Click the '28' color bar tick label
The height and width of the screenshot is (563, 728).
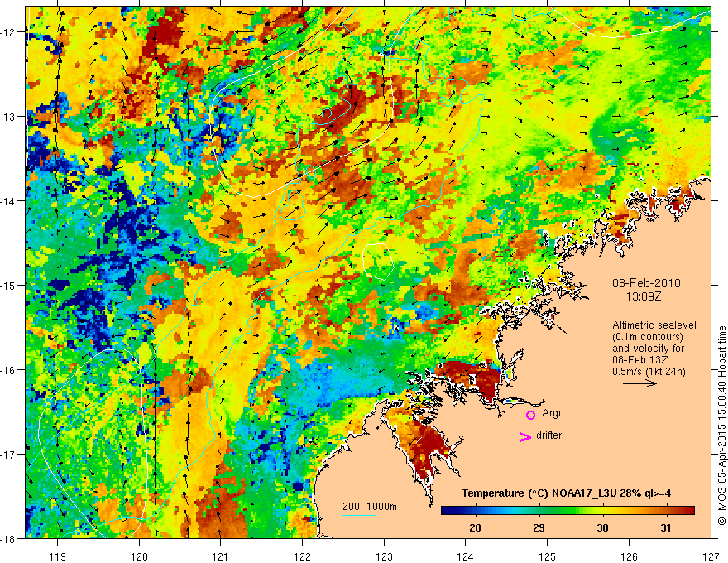[475, 528]
